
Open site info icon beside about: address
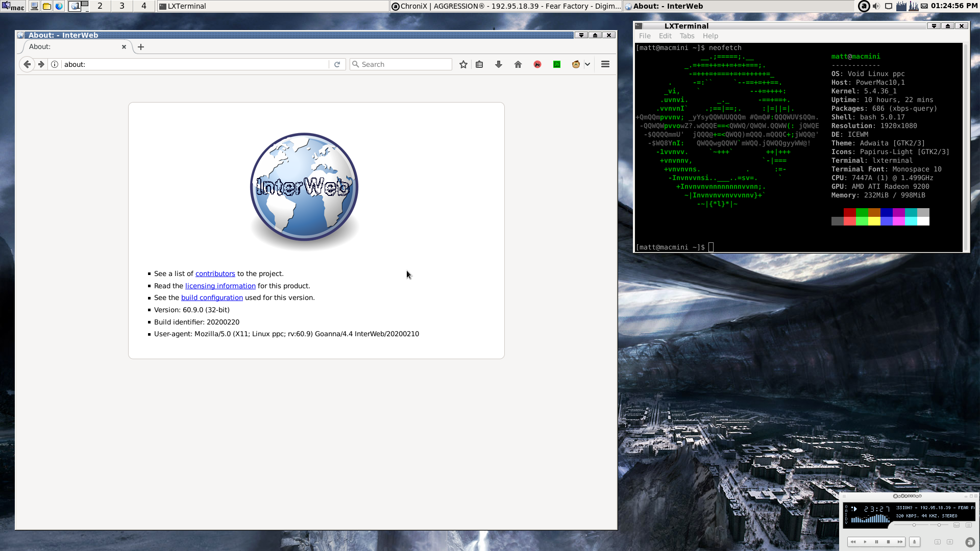[x=55, y=64]
